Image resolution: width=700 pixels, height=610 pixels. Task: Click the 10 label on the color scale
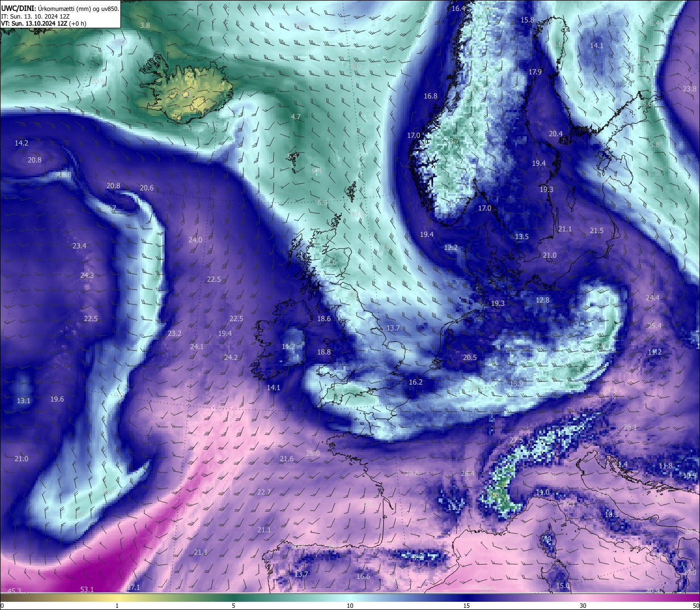[x=350, y=606]
